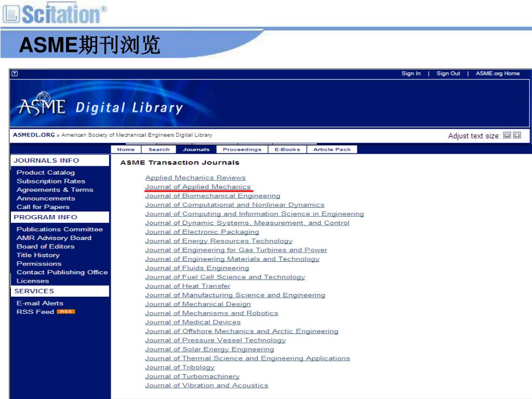Viewport: 532px width, 399px height.
Task: Click the orange RSS badge icon
Action: click(66, 312)
